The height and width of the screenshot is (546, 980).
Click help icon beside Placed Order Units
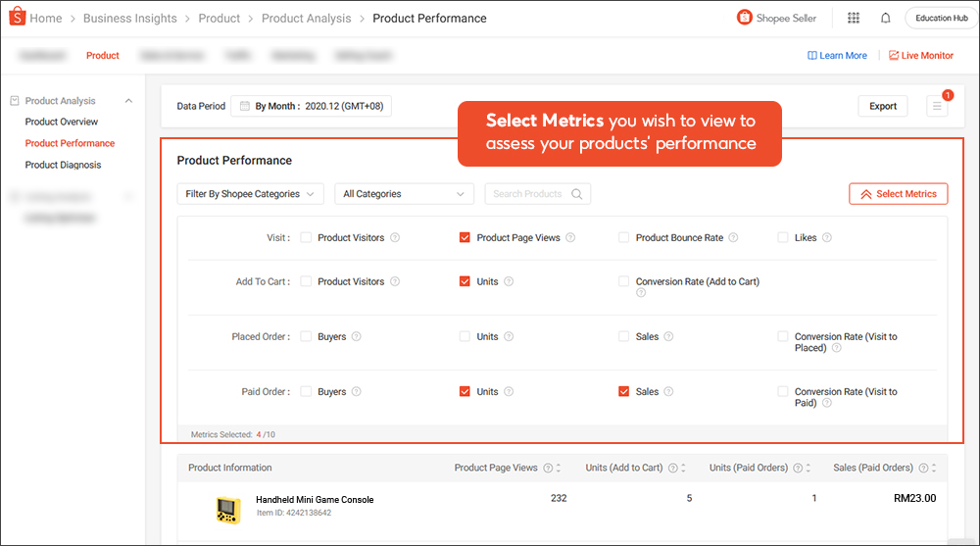click(x=509, y=336)
